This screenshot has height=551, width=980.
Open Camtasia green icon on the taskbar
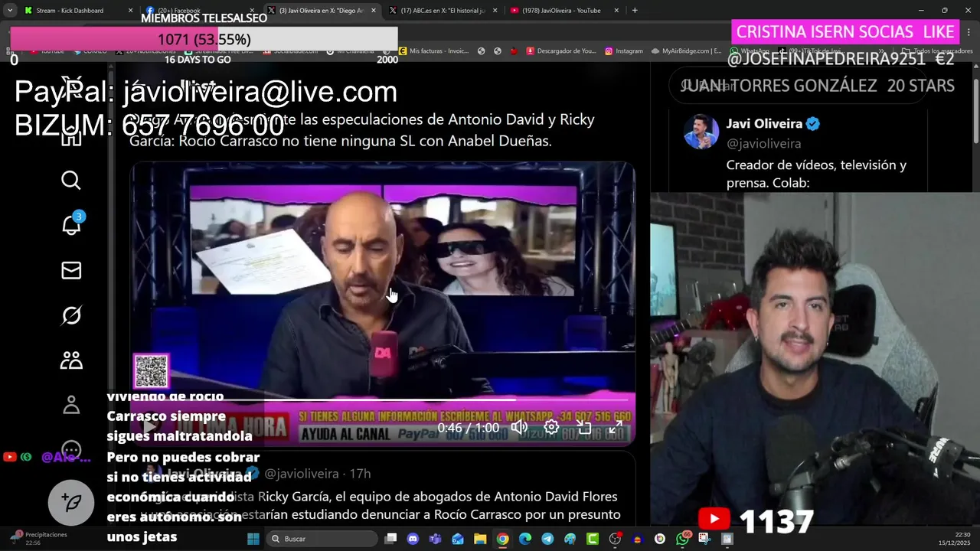(x=592, y=539)
